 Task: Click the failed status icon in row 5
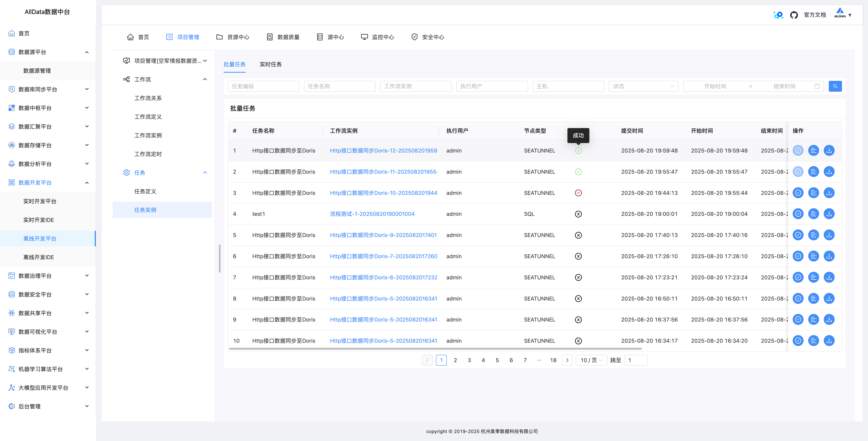pyautogui.click(x=578, y=235)
